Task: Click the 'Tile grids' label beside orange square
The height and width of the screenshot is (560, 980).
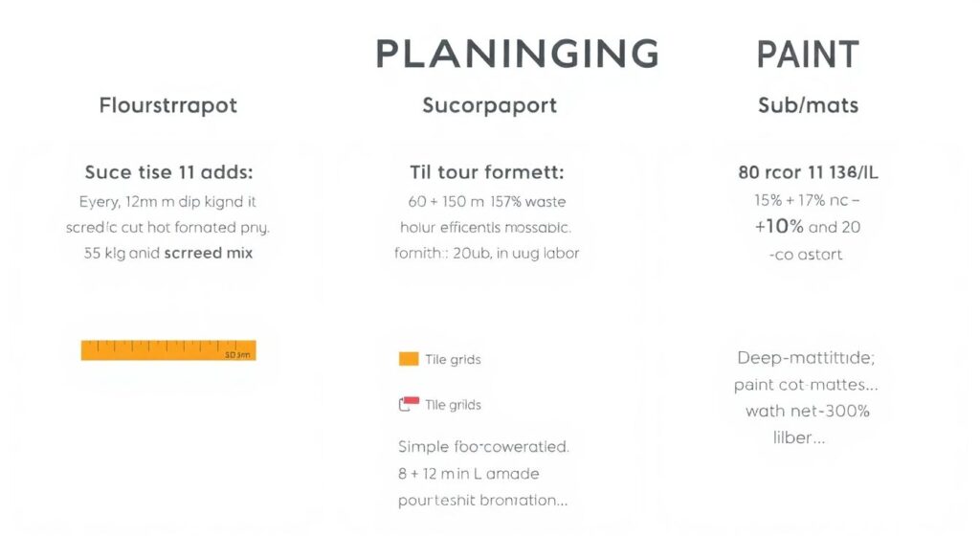Action: 453,360
